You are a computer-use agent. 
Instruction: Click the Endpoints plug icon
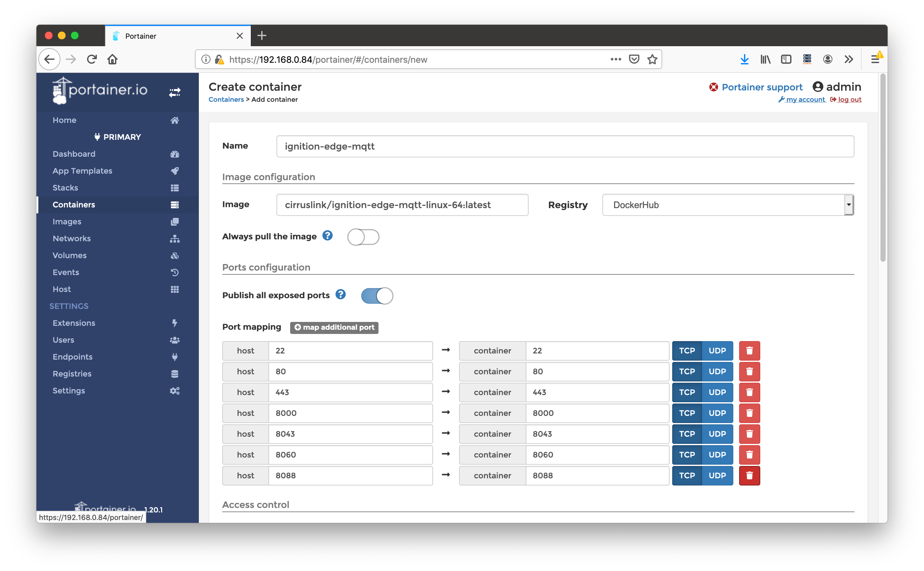[x=174, y=357]
